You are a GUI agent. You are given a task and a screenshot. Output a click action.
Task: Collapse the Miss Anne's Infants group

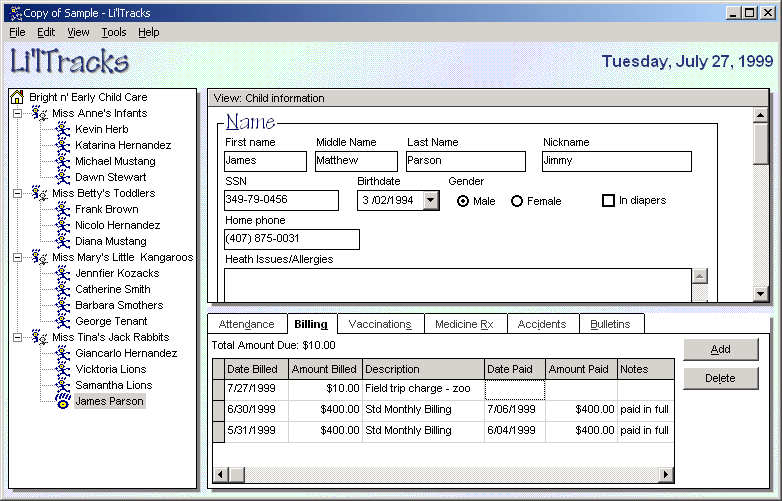coord(17,113)
